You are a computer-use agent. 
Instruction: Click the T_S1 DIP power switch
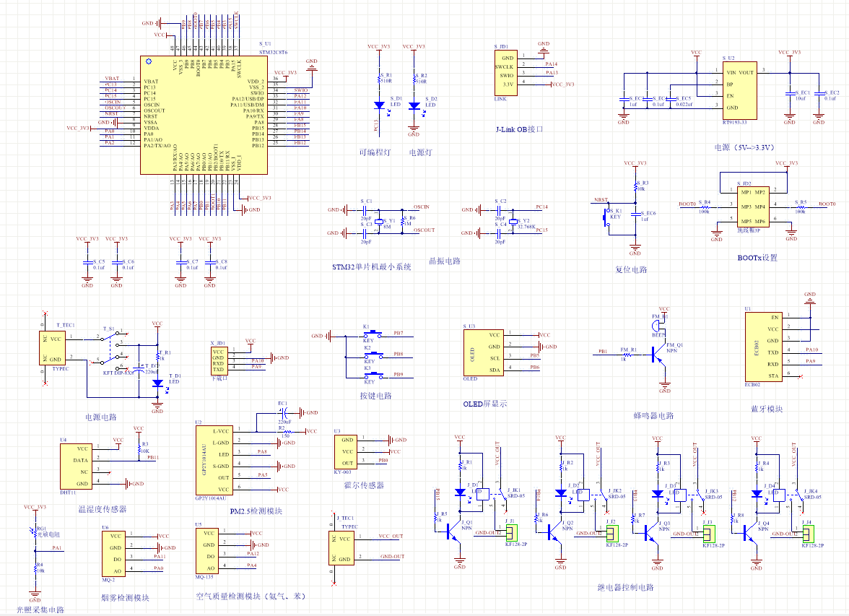coord(114,348)
